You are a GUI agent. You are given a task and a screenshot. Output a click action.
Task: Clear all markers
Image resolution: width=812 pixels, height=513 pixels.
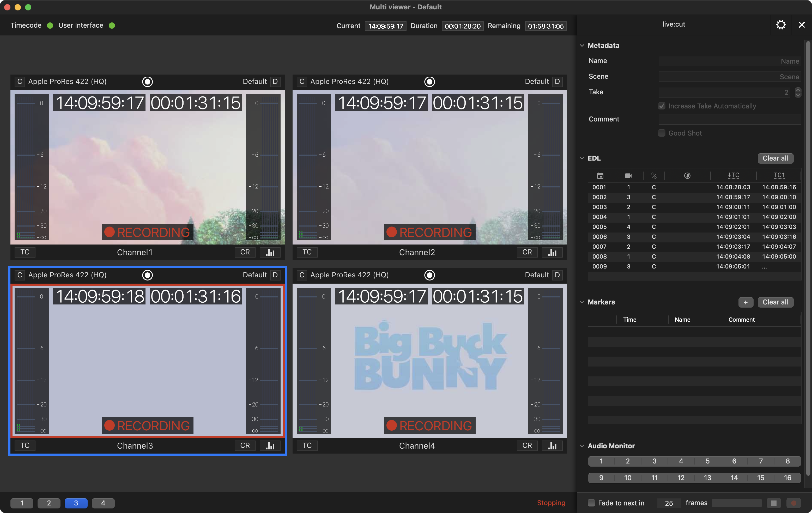click(x=775, y=302)
